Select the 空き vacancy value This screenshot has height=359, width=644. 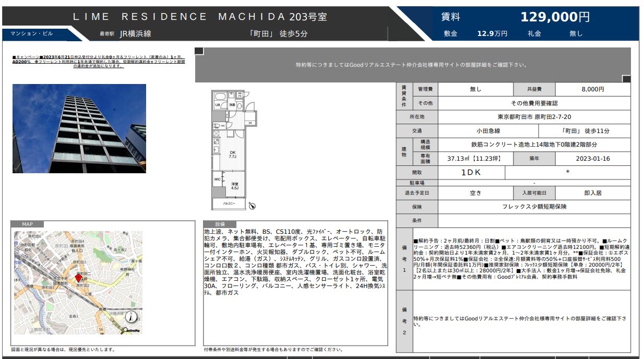point(475,193)
